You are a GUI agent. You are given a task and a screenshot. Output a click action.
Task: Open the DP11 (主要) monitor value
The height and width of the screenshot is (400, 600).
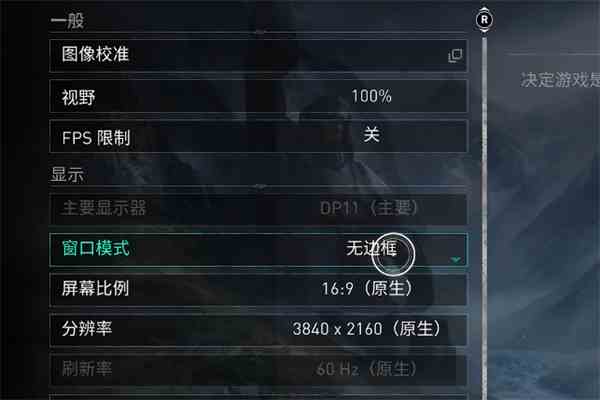tap(368, 208)
